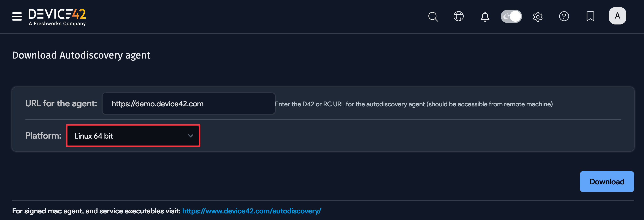Open the hamburger navigation menu

(17, 16)
